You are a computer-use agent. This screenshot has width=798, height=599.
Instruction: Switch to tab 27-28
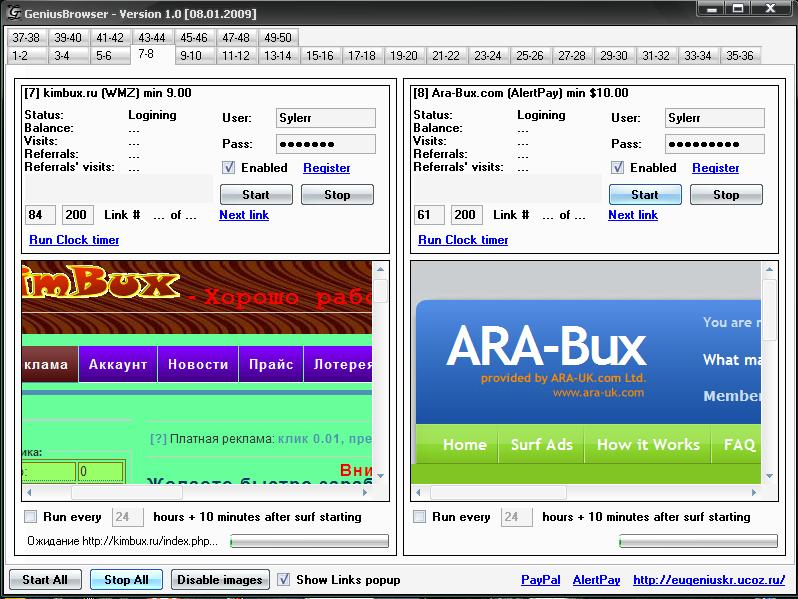572,55
